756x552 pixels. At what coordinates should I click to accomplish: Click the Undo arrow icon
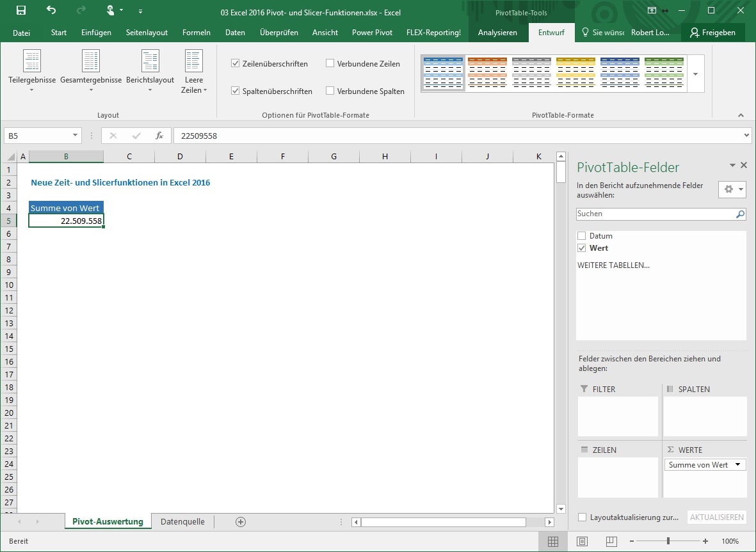coord(51,10)
